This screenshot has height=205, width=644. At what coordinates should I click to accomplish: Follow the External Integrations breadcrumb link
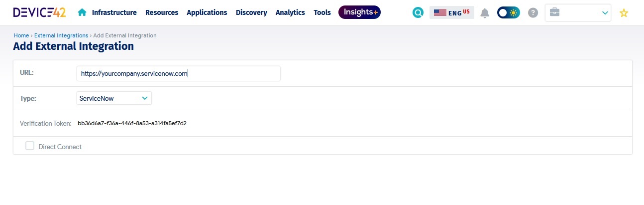pos(61,35)
